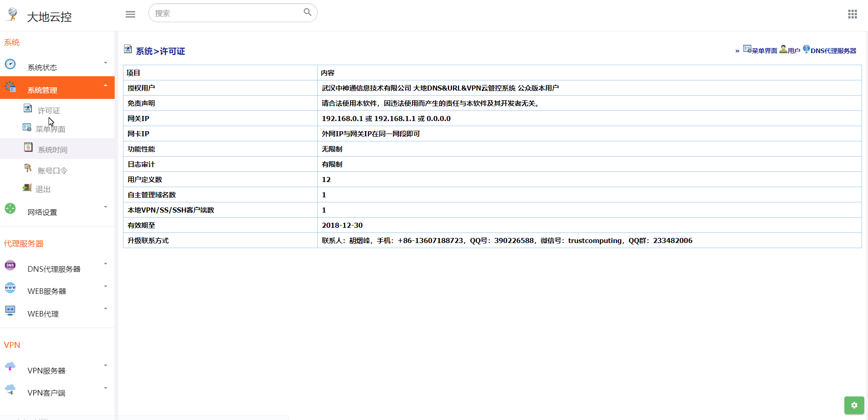
Task: Click the 网络设置 green icon
Action: 10,208
